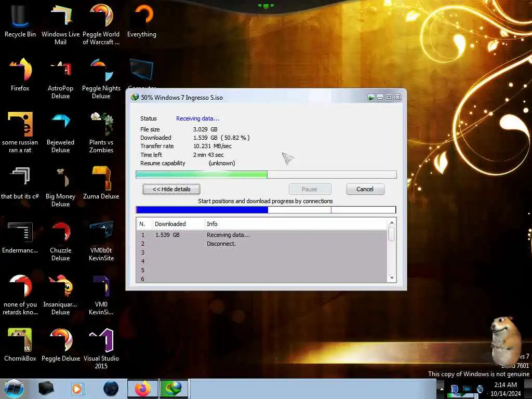Select the Firefox desktop shortcut
532x399 pixels.
[20, 75]
